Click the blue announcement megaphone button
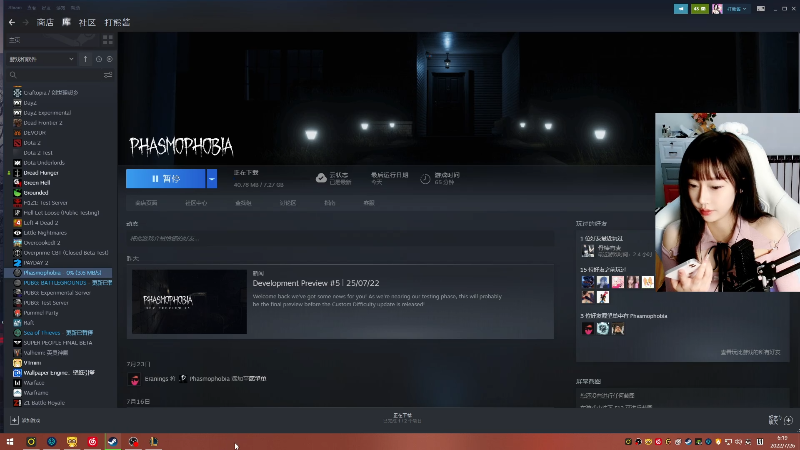Image resolution: width=800 pixels, height=450 pixels. pos(681,9)
